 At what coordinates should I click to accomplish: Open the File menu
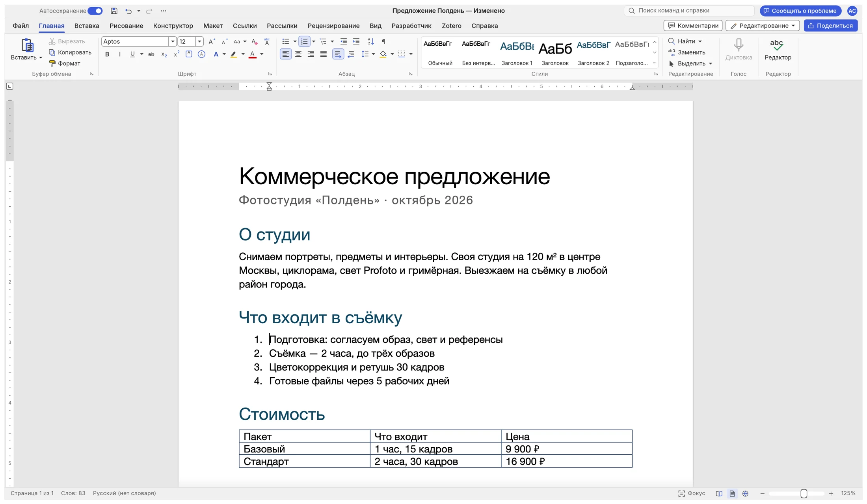click(x=20, y=26)
